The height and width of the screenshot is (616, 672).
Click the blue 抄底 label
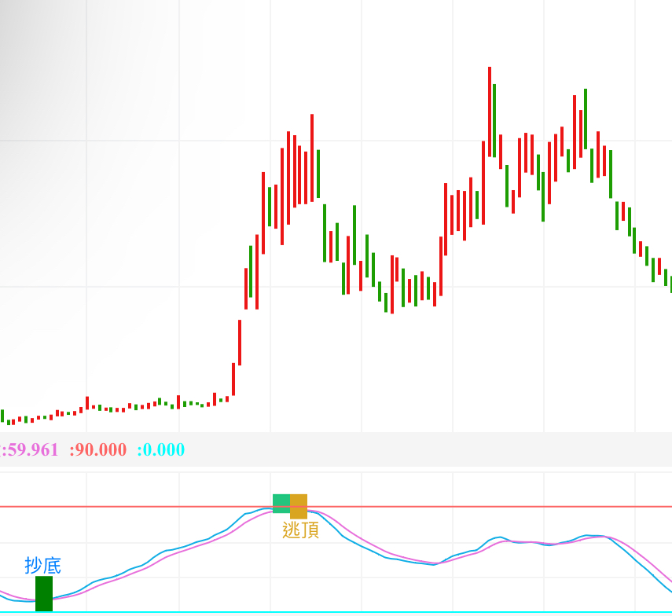pyautogui.click(x=42, y=565)
